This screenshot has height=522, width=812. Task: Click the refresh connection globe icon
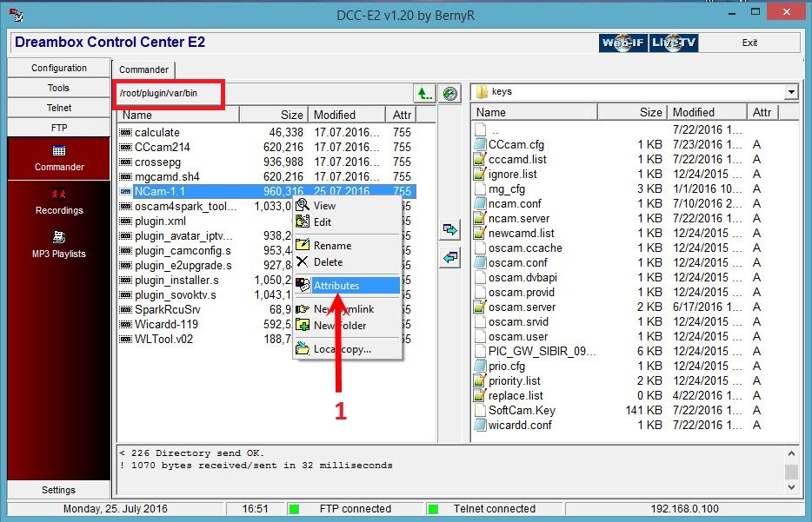(449, 93)
